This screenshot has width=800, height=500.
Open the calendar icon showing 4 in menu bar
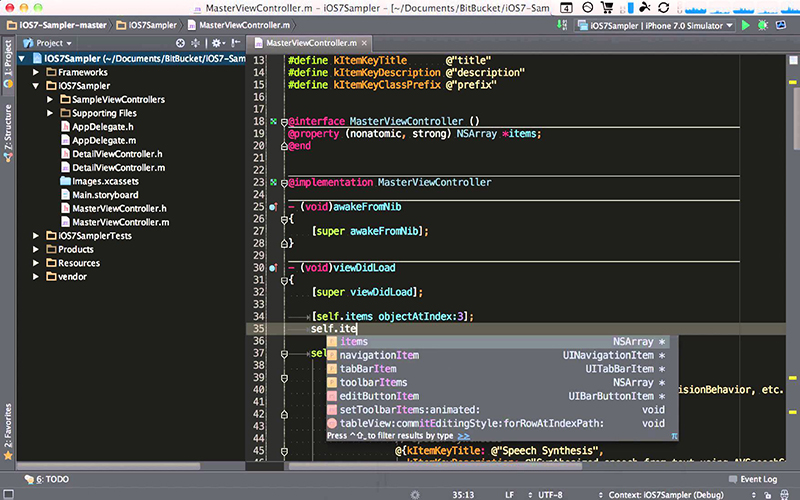click(566, 8)
